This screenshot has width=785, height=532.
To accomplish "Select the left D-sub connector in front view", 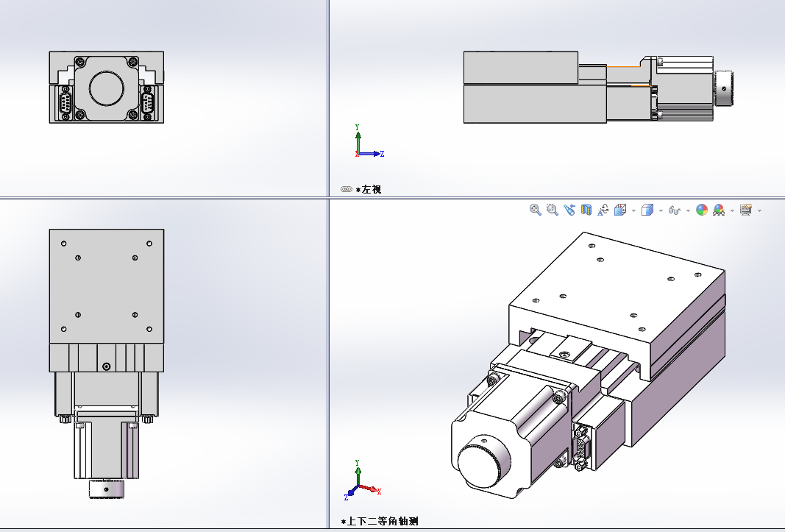I will click(x=65, y=104).
